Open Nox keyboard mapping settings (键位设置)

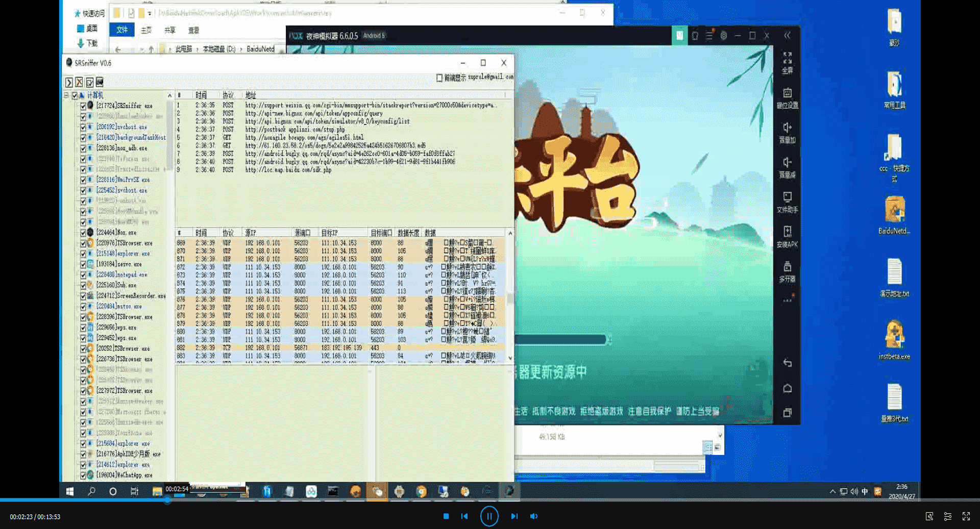[787, 97]
